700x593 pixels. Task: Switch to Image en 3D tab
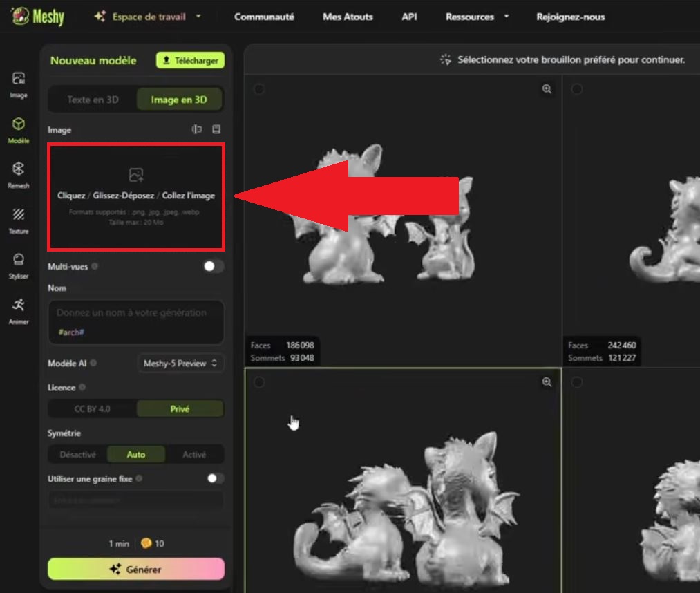178,100
